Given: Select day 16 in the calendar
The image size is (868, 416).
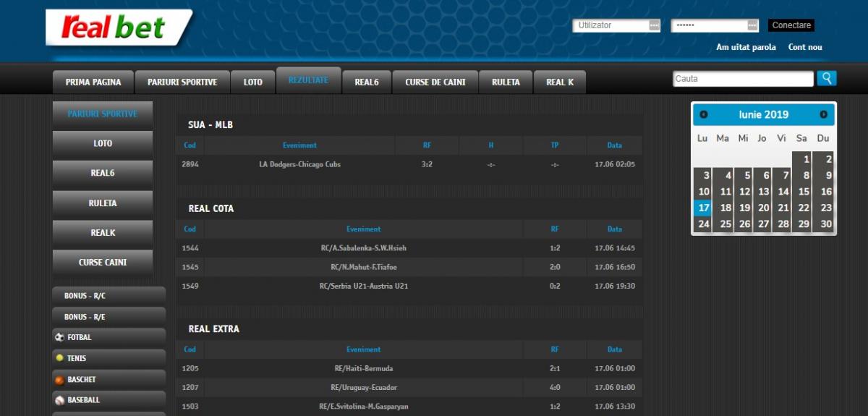Looking at the screenshot, I should (823, 192).
